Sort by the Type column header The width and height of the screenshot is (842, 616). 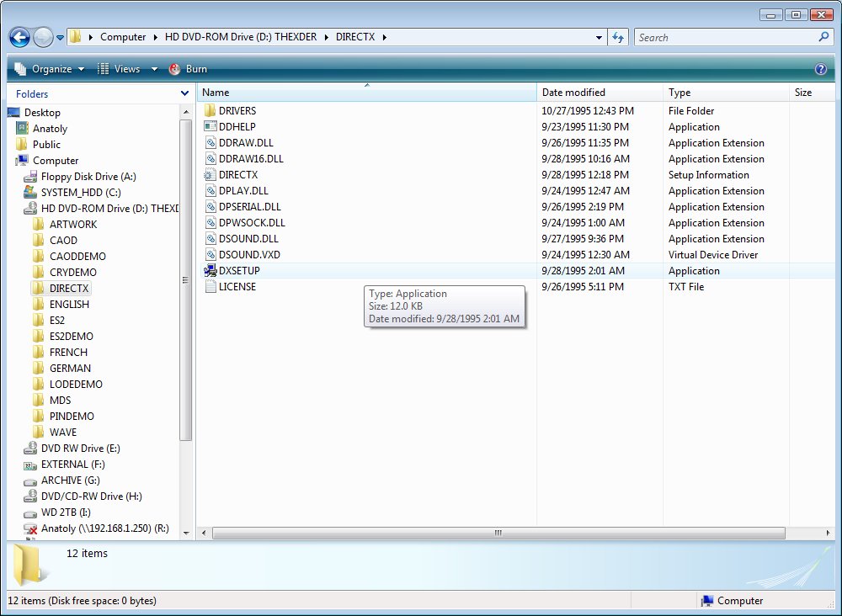pyautogui.click(x=726, y=93)
